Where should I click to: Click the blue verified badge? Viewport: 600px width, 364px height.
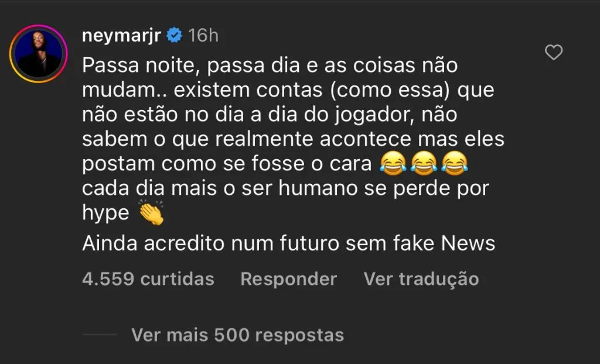[x=175, y=36]
